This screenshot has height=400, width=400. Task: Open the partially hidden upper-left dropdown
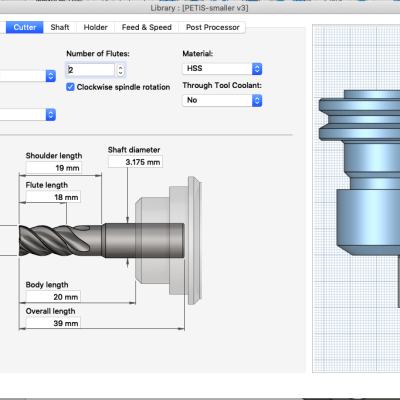click(28, 76)
